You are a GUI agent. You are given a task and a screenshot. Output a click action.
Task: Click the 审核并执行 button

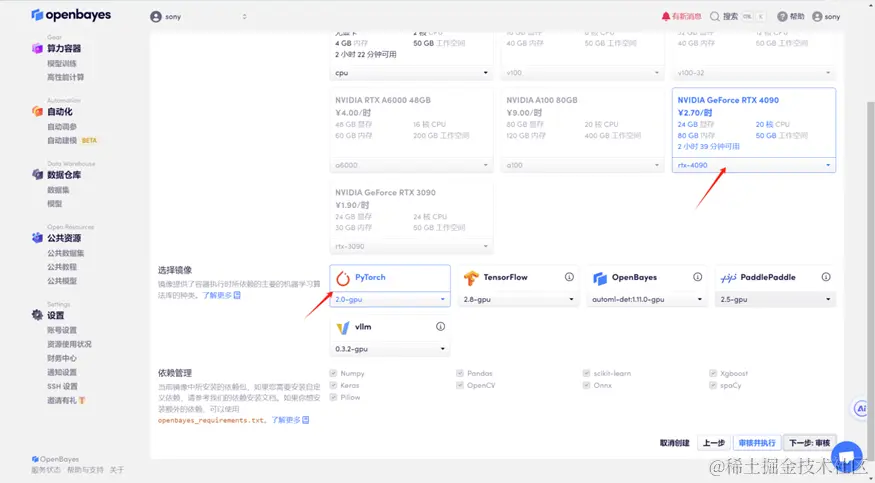(x=757, y=443)
